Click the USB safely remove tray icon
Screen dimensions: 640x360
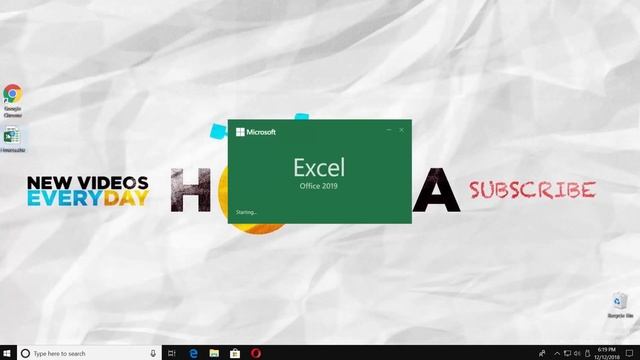(588, 353)
